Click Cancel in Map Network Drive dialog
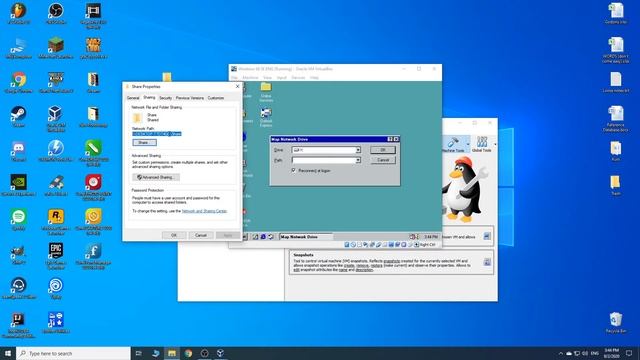The height and width of the screenshot is (360, 640). tap(383, 160)
